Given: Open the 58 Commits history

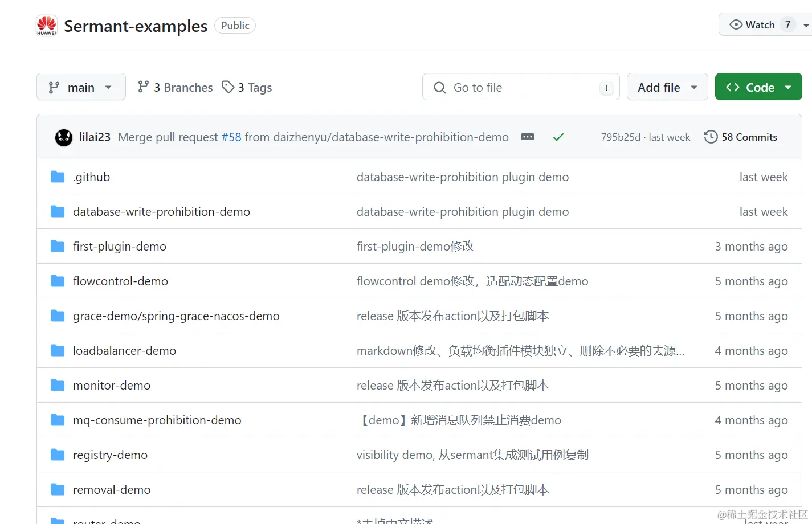Looking at the screenshot, I should coord(741,137).
